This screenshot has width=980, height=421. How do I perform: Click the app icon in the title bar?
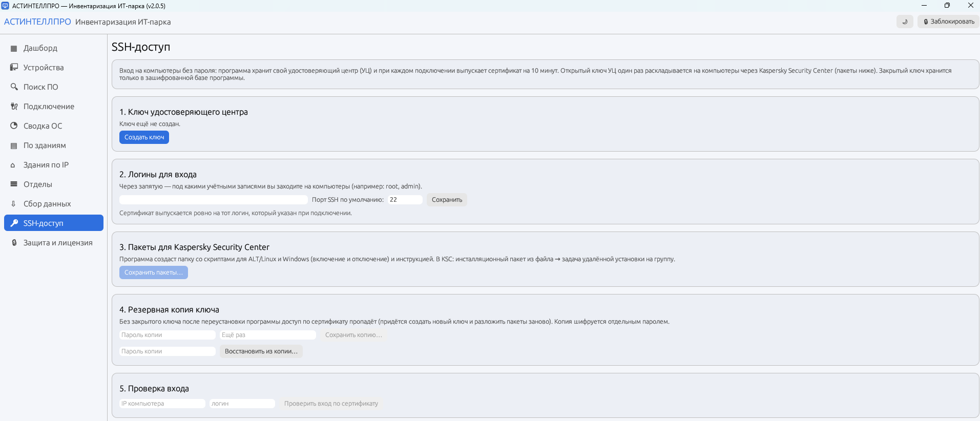coord(6,6)
